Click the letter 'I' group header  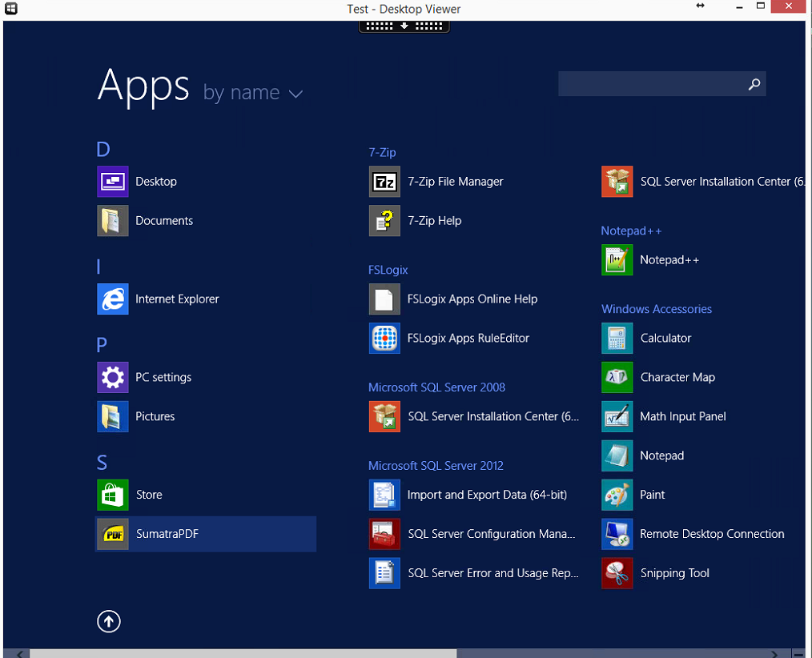coord(98,267)
